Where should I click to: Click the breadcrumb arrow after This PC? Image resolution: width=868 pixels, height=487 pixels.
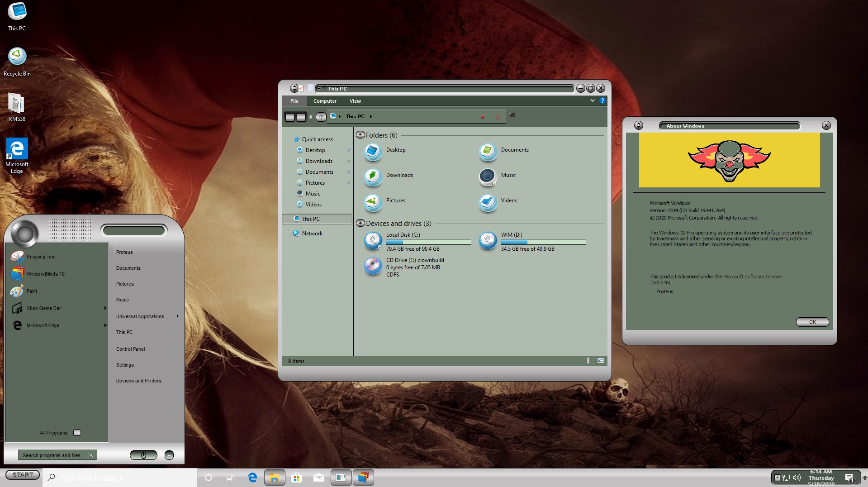coord(370,117)
